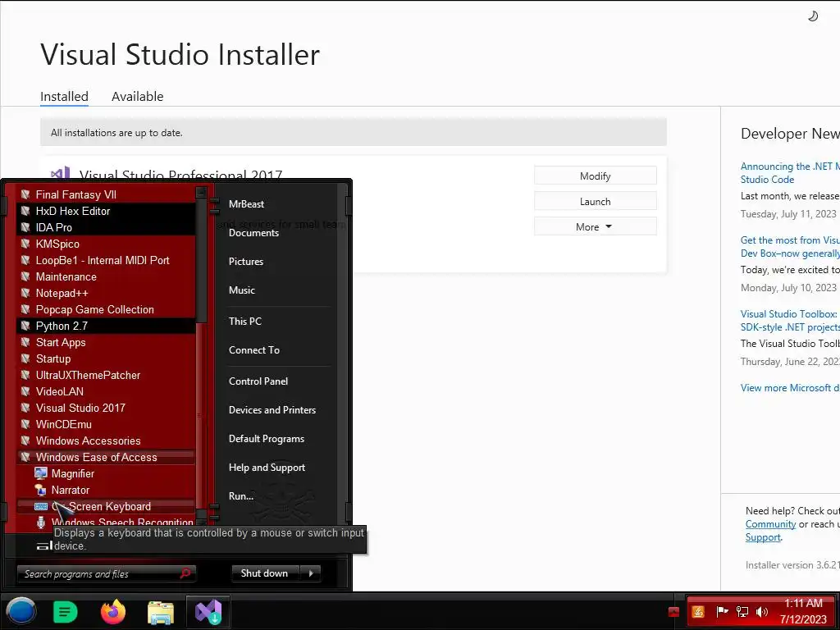
Task: Open Firefox from the taskbar
Action: pos(113,612)
